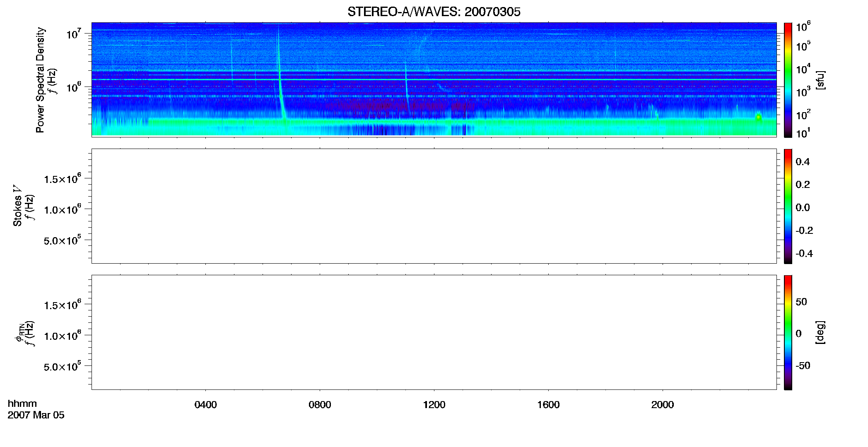This screenshot has width=868, height=447.
Task: Select the 0400 time tick label
Action: 205,405
